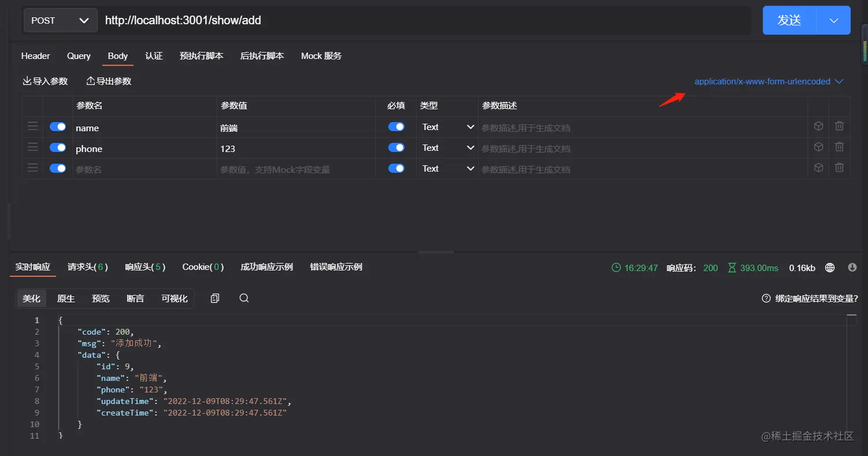This screenshot has height=456, width=868.
Task: Open the 认证 tab
Action: tap(154, 56)
